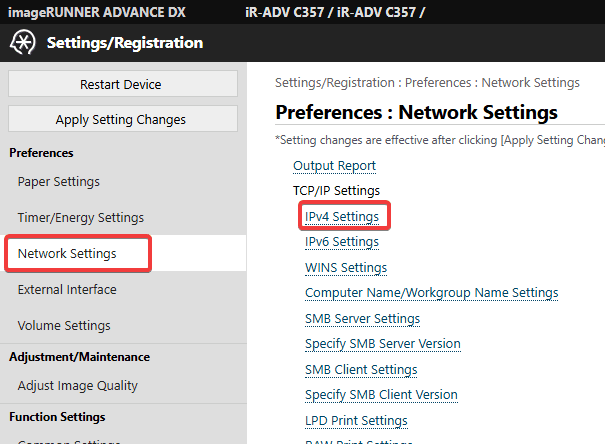605x444 pixels.
Task: Open LPD Print Settings link
Action: (x=356, y=421)
